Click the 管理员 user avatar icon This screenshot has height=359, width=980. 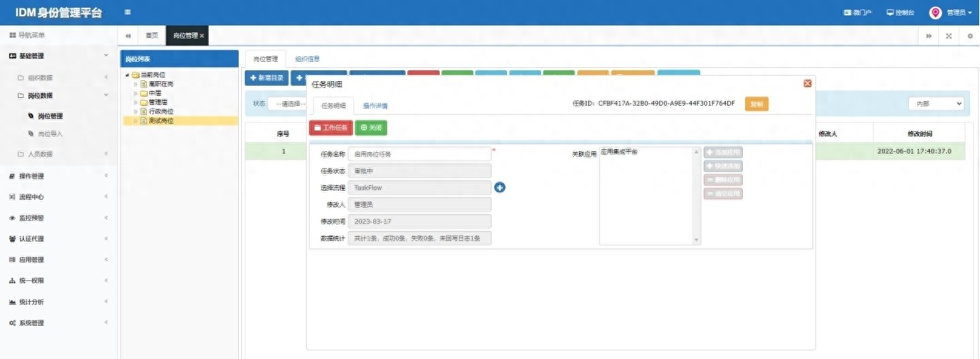(935, 12)
